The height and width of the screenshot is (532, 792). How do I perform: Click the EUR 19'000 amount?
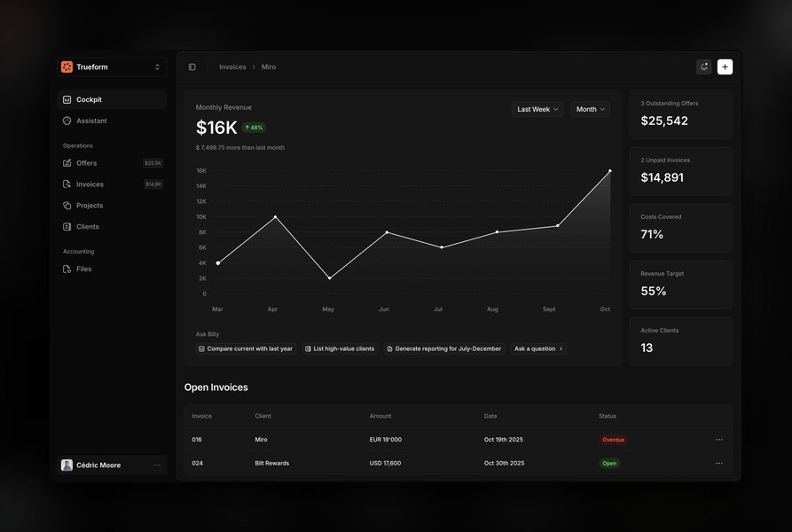click(x=386, y=440)
